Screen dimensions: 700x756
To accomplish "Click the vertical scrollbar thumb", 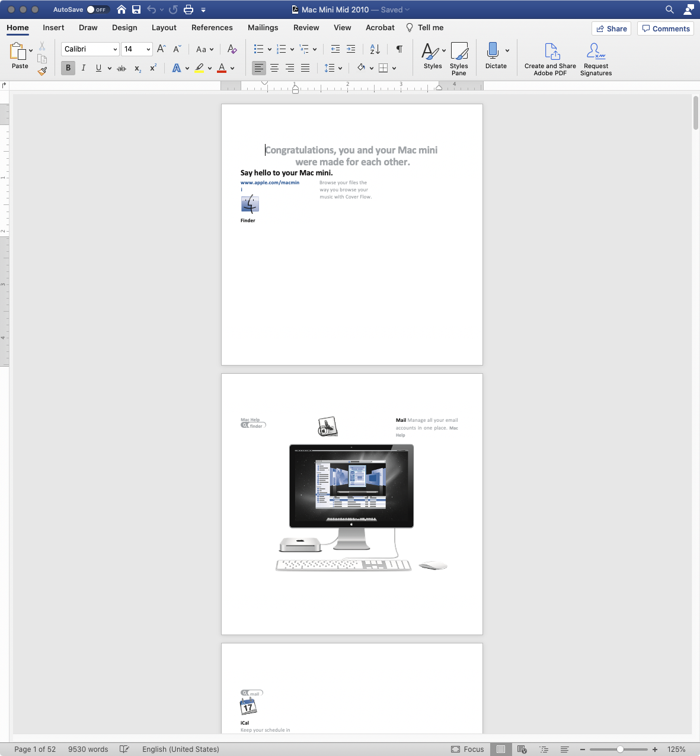I will 696,113.
